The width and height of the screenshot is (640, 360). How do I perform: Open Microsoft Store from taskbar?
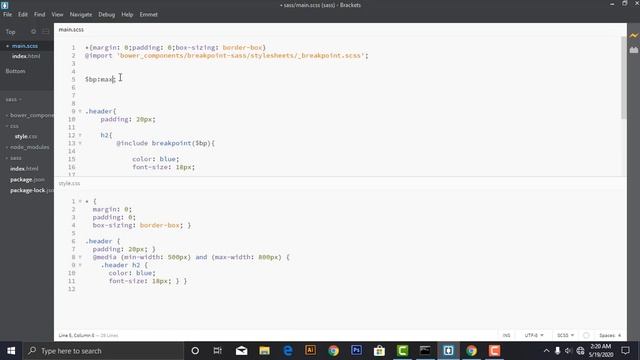point(379,351)
